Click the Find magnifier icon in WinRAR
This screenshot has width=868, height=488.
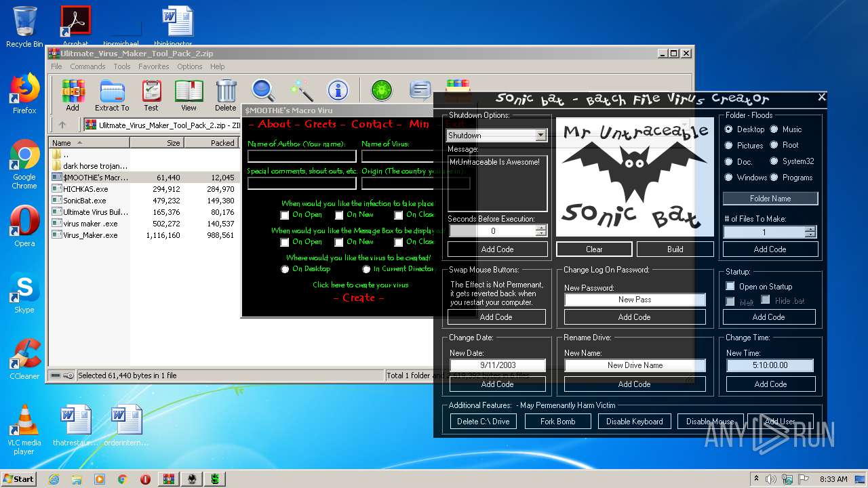(263, 90)
